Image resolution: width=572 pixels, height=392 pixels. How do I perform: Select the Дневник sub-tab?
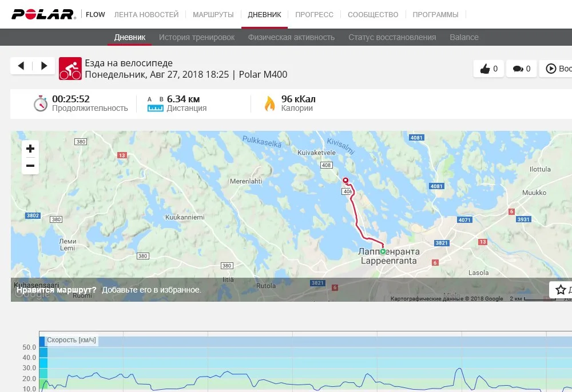(x=129, y=37)
